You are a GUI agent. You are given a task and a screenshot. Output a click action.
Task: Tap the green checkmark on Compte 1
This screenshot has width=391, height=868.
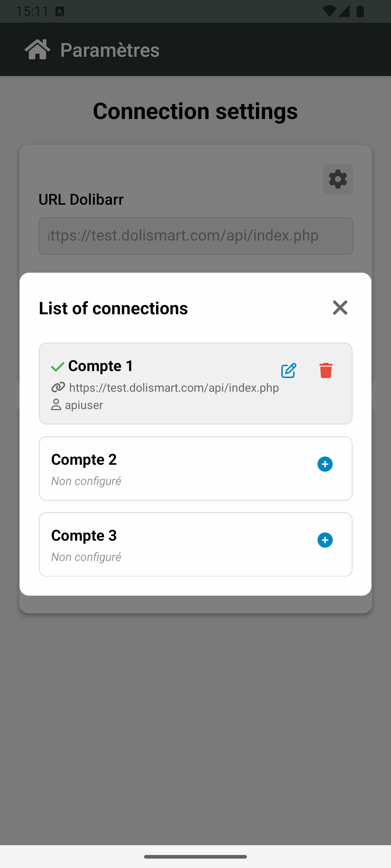[x=58, y=367]
